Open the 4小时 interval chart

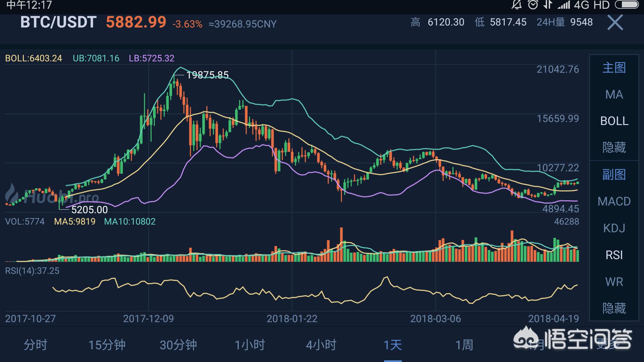pyautogui.click(x=321, y=345)
